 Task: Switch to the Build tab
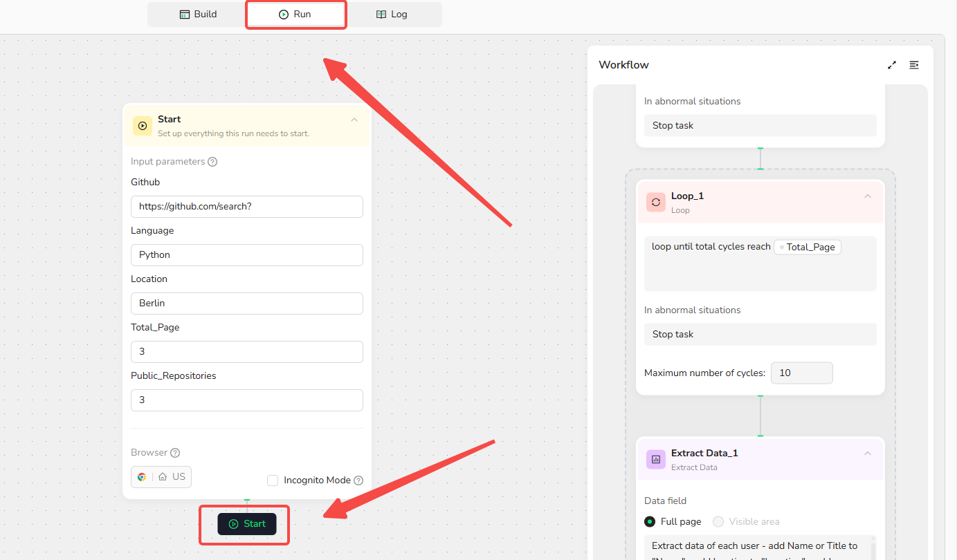[x=198, y=15]
